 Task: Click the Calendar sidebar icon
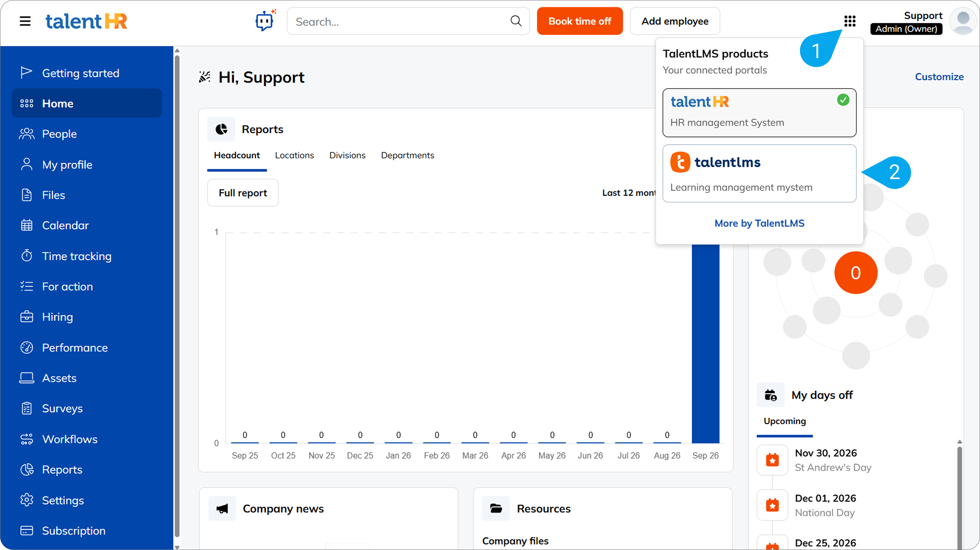click(27, 225)
